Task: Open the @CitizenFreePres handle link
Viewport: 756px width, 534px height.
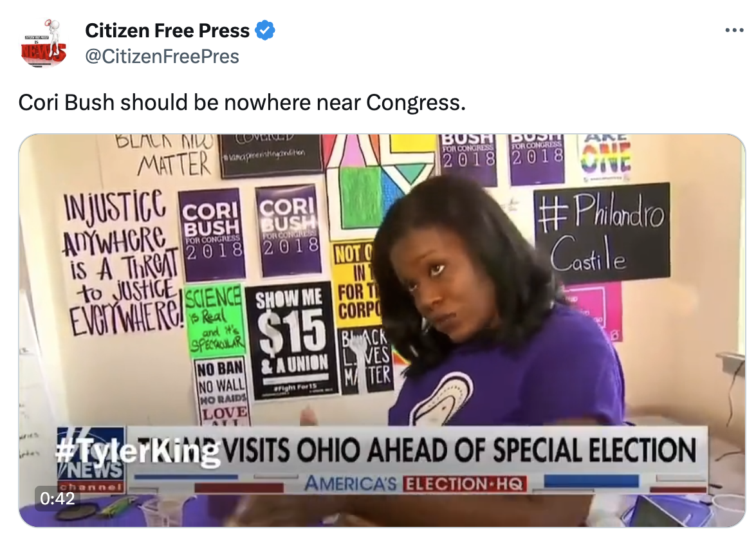Action: click(162, 57)
